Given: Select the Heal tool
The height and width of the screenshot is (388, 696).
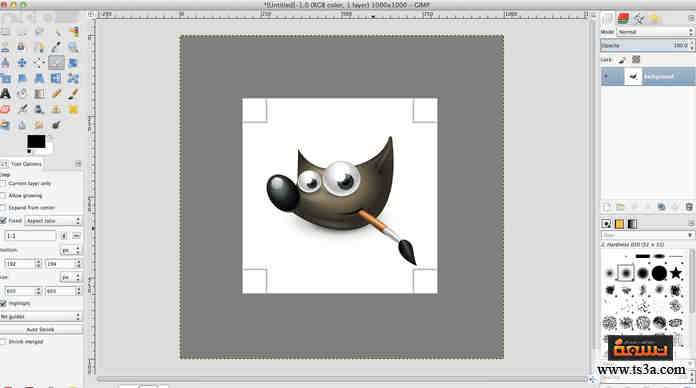Looking at the screenshot, I should (x=73, y=109).
